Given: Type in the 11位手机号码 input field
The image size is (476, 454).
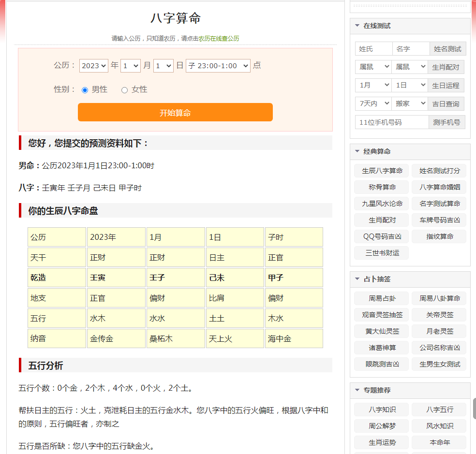Looking at the screenshot, I should 391,122.
